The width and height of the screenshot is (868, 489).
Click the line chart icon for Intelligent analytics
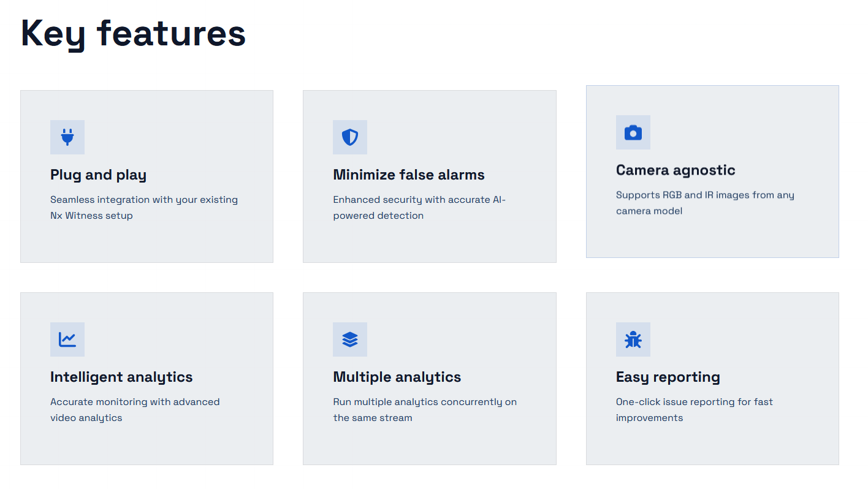coord(67,339)
